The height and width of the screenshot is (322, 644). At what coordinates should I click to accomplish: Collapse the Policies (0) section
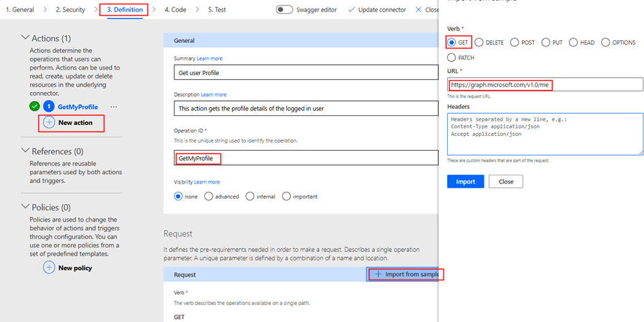point(25,207)
